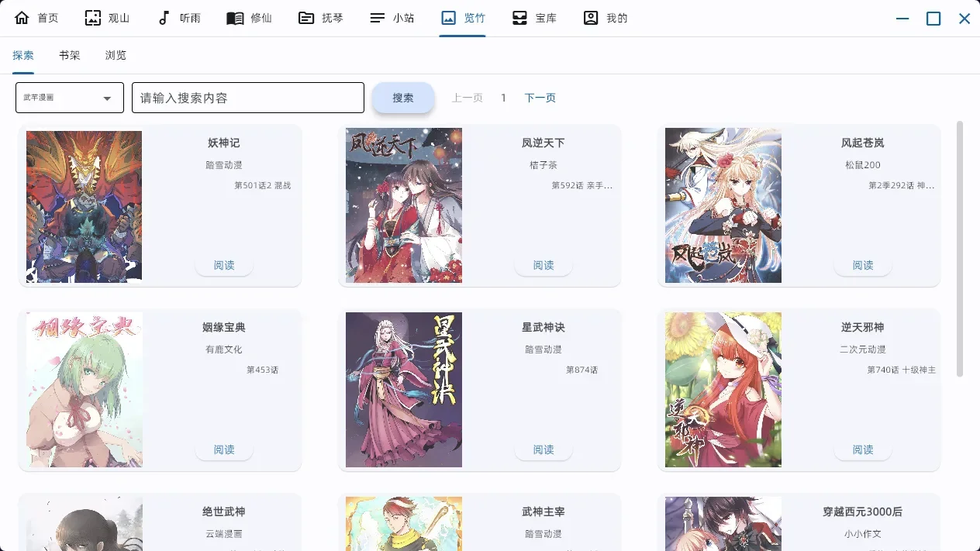980x551 pixels.
Task: Open the 风逆天下 cover thumbnail
Action: pyautogui.click(x=403, y=205)
